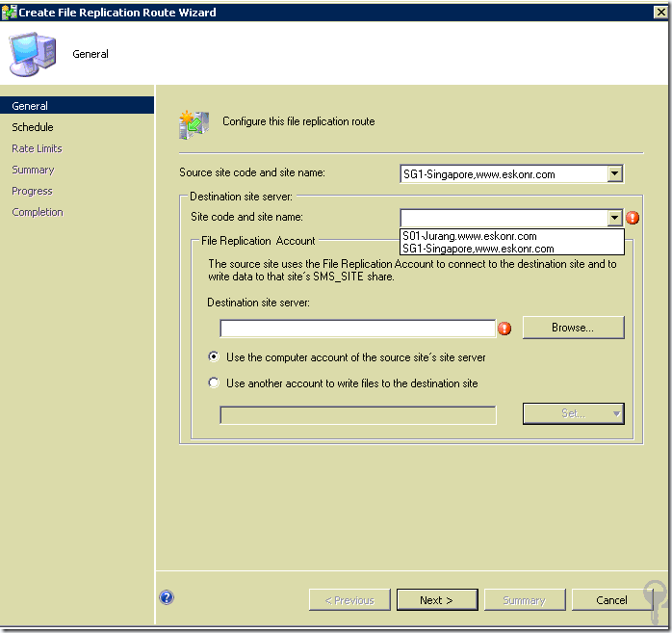Viewport: 672px width, 633px height.
Task: Click the file replication route icon
Action: tap(194, 125)
